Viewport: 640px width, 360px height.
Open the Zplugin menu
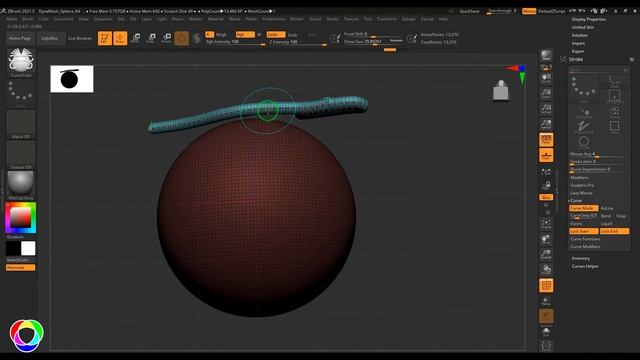point(409,19)
